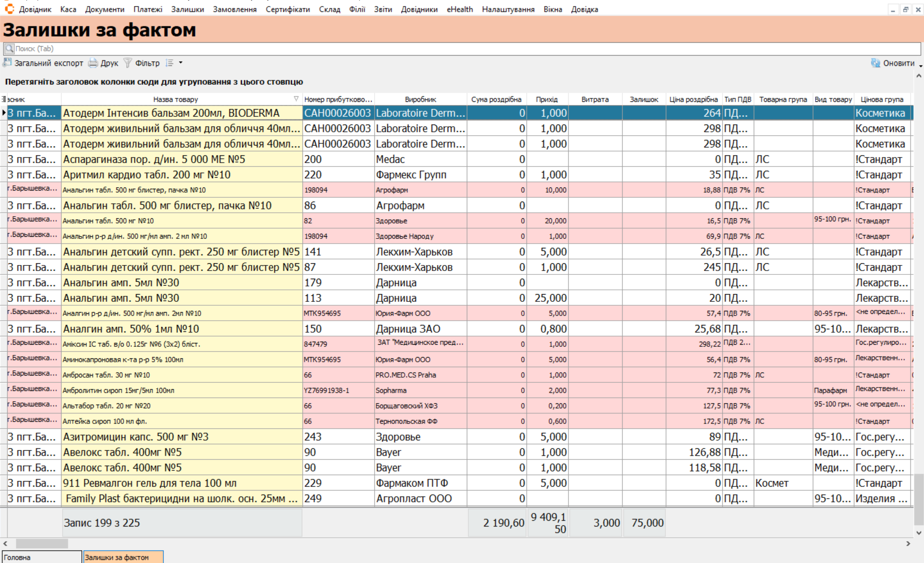Click the magnifier icon in search box

point(9,48)
